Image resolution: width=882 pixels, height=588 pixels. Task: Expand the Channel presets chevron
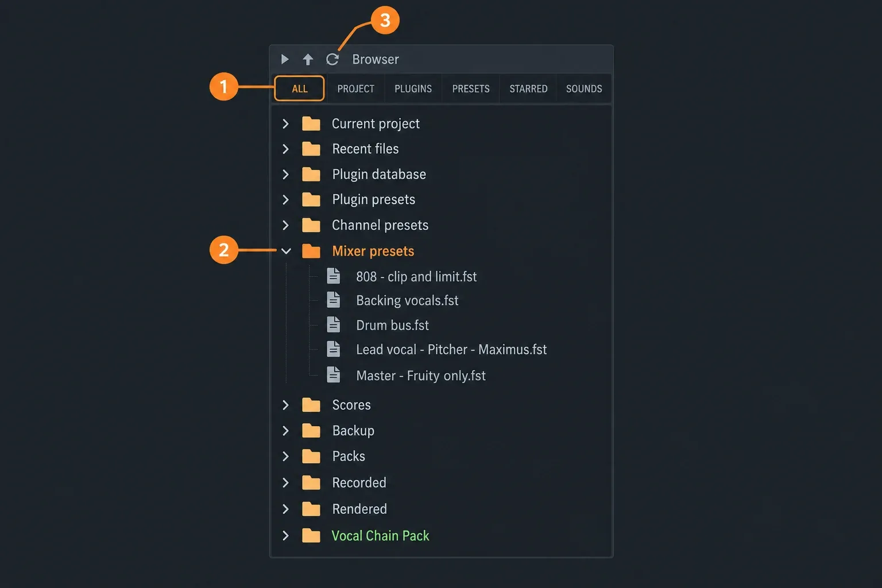[x=285, y=225]
